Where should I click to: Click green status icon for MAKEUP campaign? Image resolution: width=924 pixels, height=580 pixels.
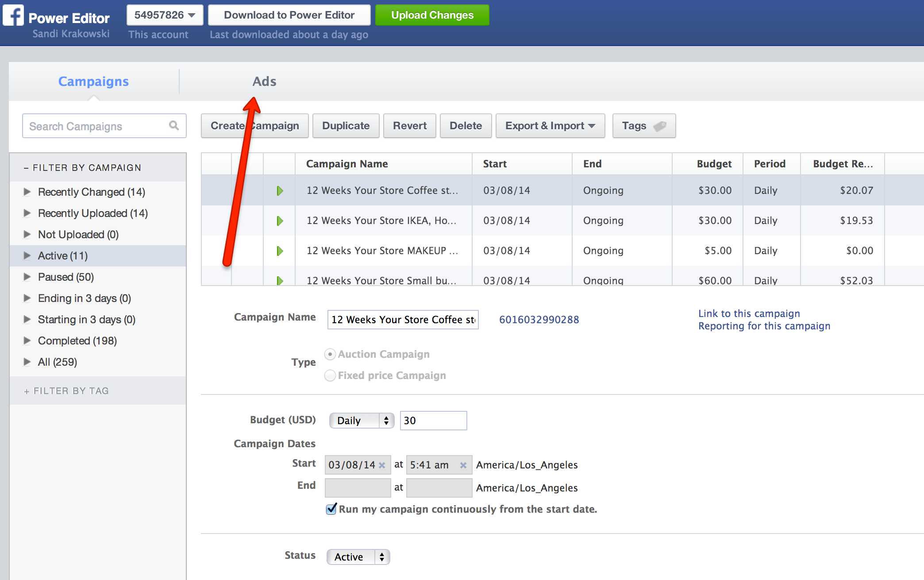(280, 251)
